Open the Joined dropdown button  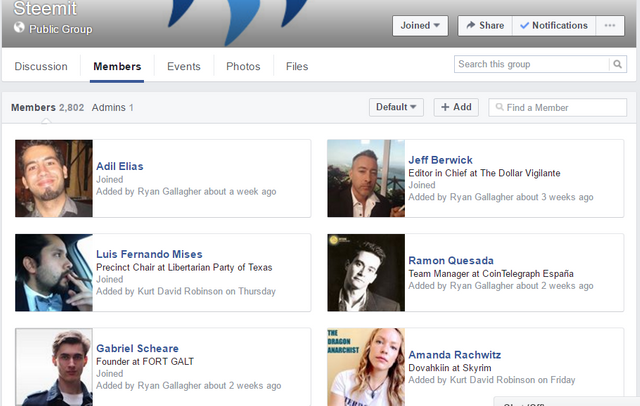click(x=420, y=26)
